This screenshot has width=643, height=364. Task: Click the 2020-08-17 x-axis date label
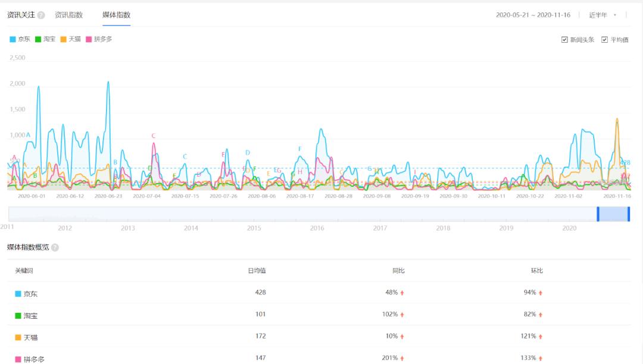(300, 196)
